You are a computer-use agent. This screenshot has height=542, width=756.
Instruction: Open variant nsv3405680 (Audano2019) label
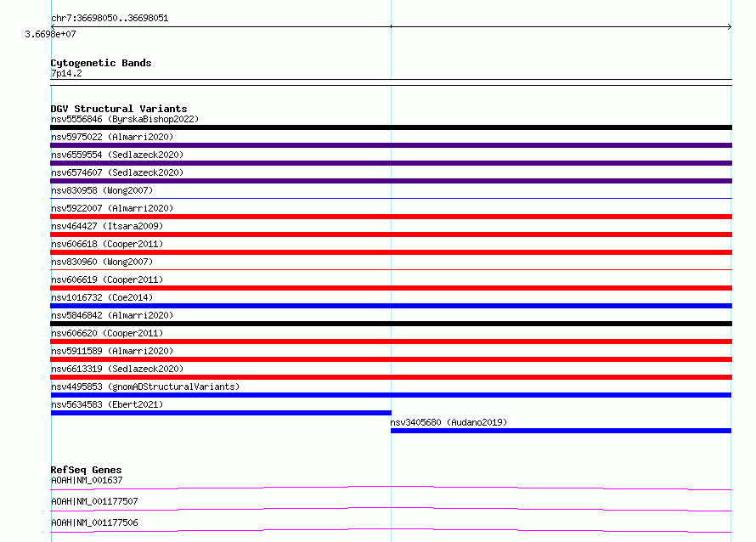[x=449, y=422]
